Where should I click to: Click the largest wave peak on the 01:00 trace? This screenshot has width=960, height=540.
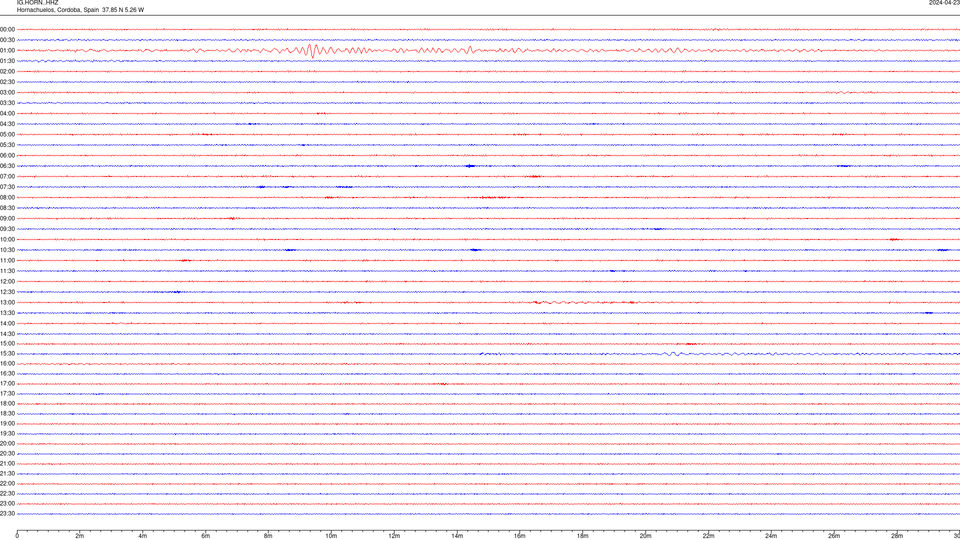click(x=312, y=51)
